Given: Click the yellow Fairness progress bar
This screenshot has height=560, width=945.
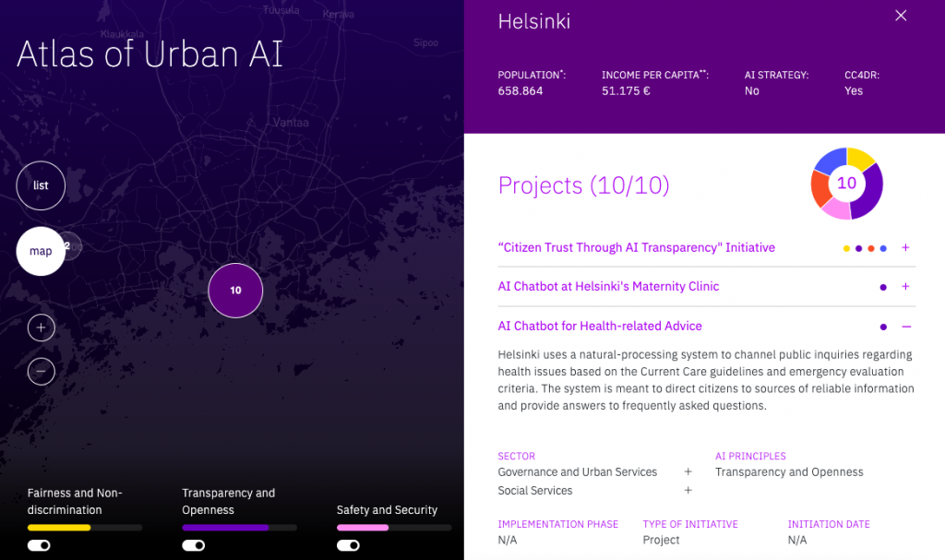Looking at the screenshot, I should point(59,528).
